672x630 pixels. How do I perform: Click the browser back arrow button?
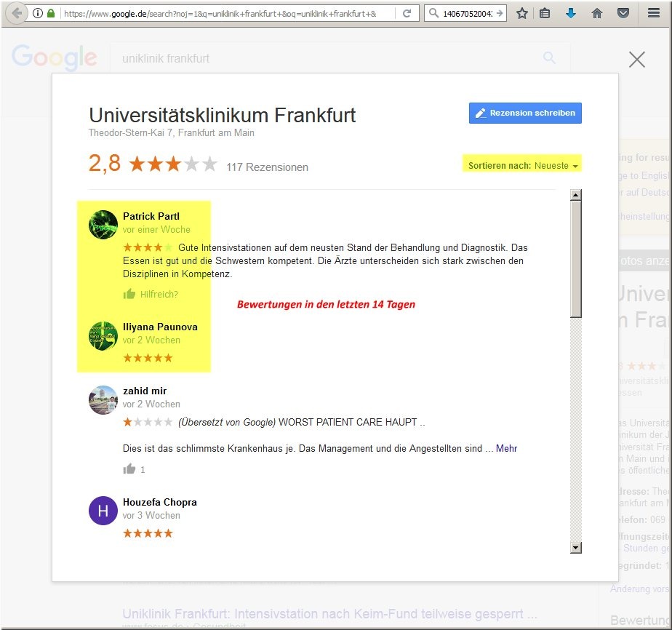pos(16,13)
